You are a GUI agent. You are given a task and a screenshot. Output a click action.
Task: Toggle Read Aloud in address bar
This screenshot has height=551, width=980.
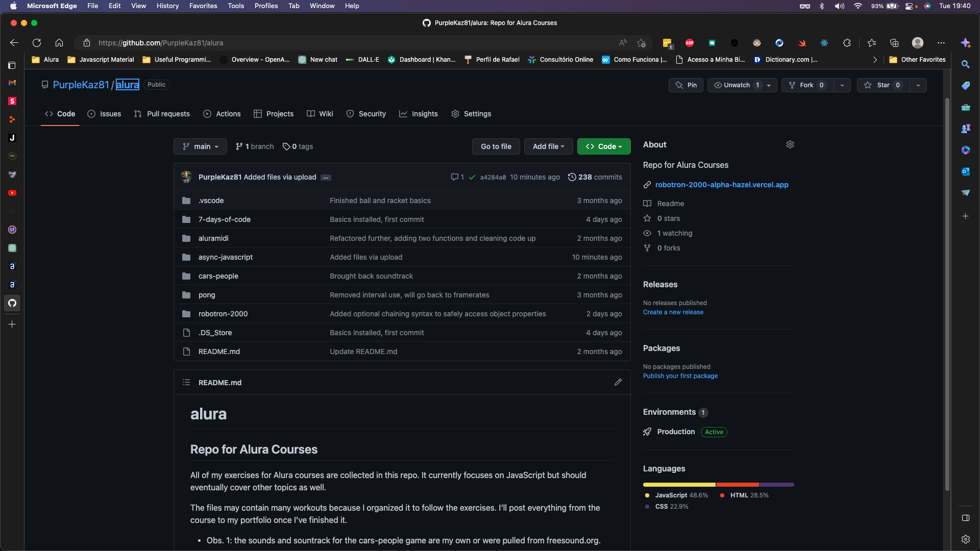(x=623, y=43)
